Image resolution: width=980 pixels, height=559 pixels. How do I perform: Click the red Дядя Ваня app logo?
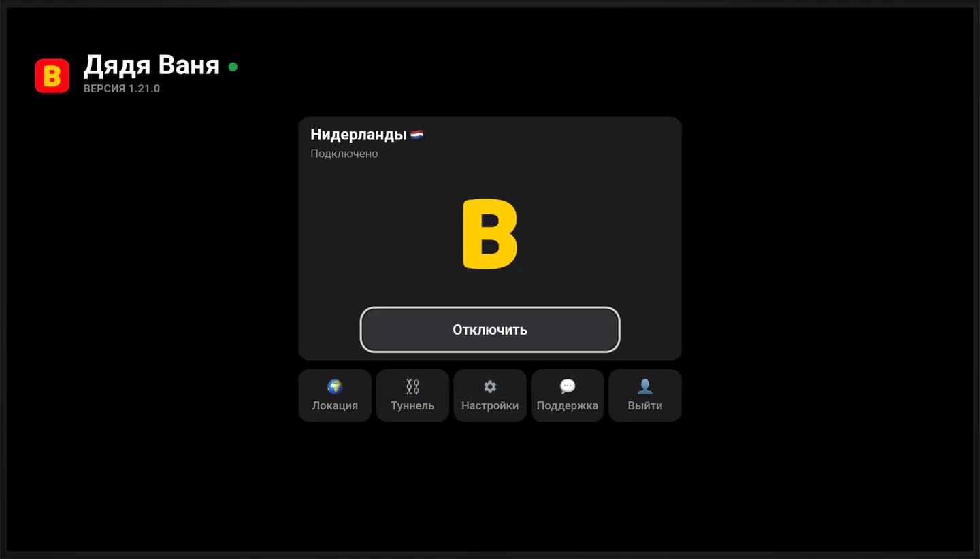click(x=52, y=76)
